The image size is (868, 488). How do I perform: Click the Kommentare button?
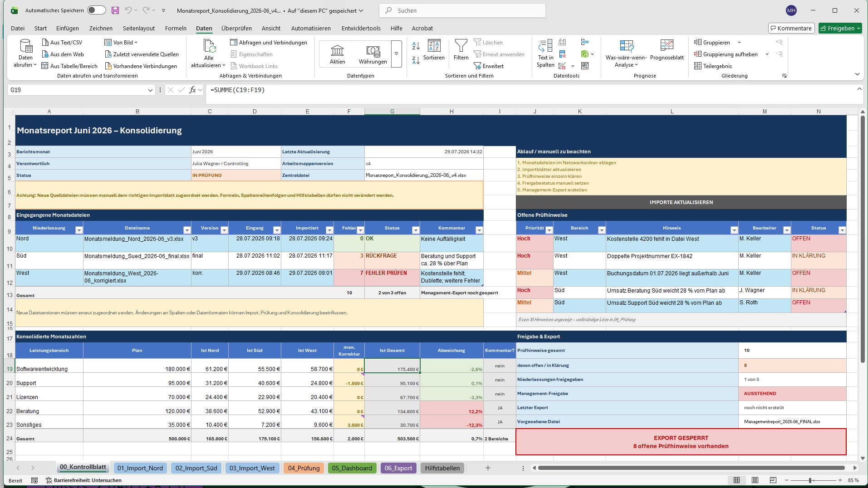click(791, 28)
